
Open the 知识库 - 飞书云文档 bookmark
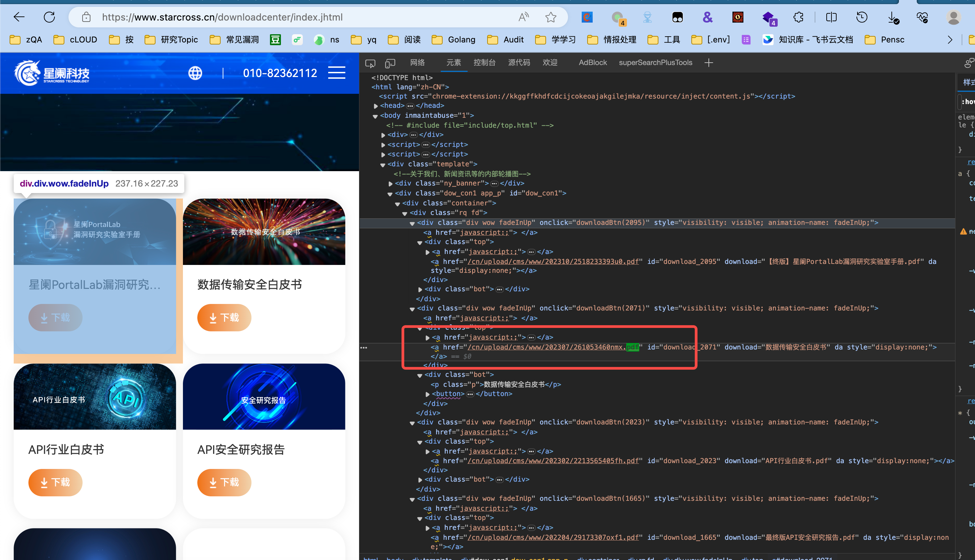807,40
